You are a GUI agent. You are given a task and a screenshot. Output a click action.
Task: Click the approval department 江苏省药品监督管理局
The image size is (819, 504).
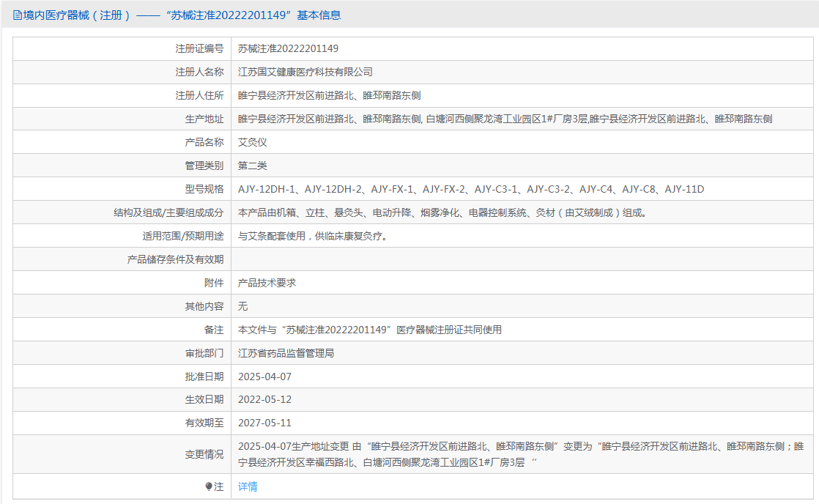click(286, 354)
